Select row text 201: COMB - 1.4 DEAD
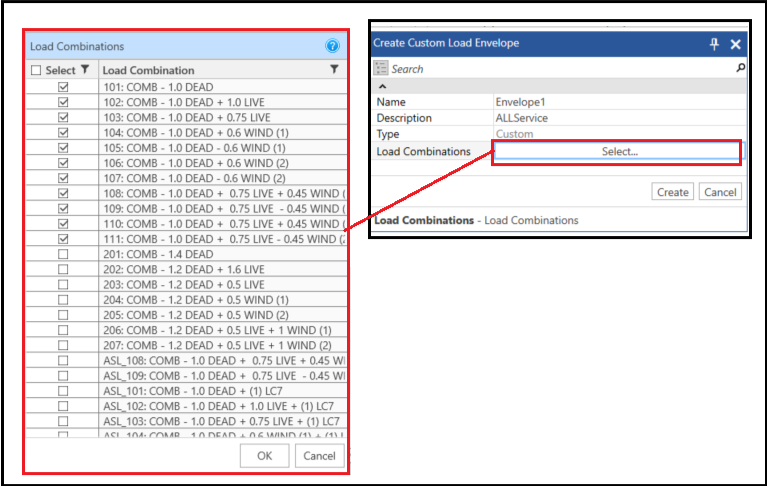The image size is (767, 486). point(158,254)
